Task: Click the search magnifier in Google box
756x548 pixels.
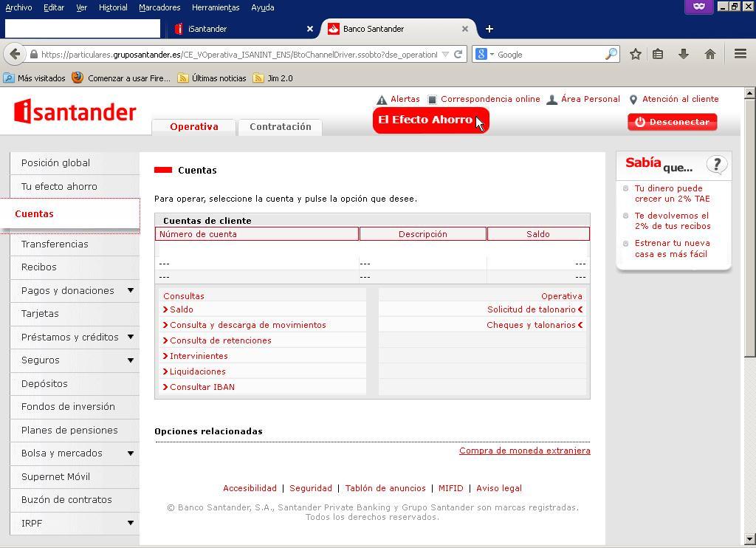Action: pyautogui.click(x=611, y=54)
